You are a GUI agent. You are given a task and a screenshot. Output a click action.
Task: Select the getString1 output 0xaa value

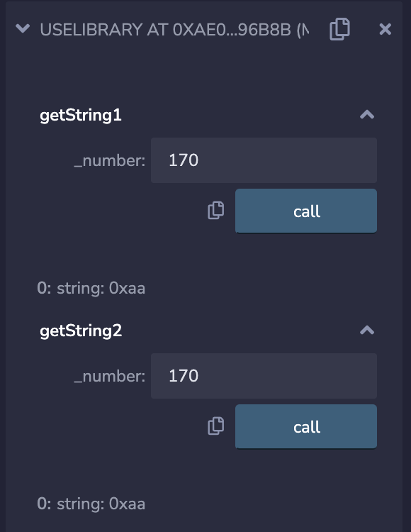click(127, 289)
